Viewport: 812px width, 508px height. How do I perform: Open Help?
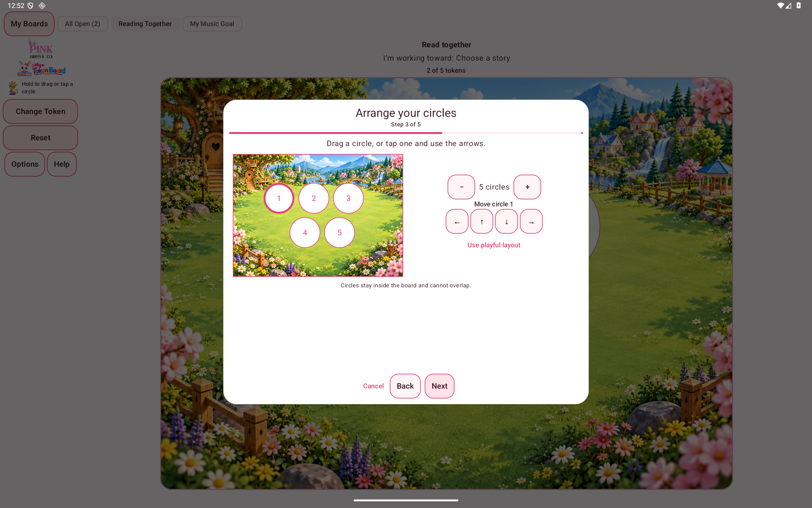62,164
